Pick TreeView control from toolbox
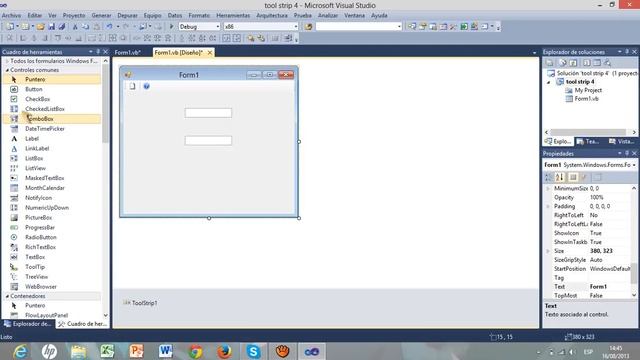This screenshot has height=360, width=640. 36,277
